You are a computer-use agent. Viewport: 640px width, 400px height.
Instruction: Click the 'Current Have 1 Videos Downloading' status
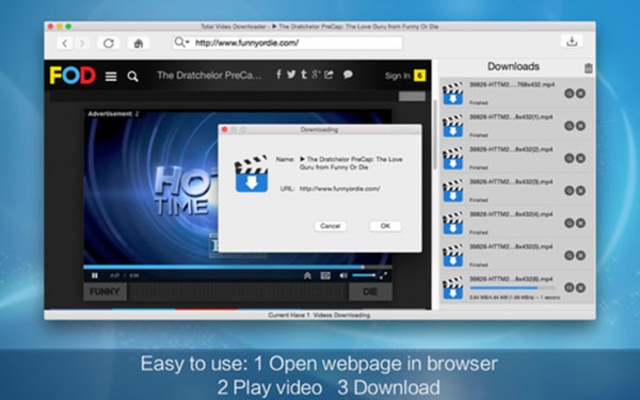tap(319, 315)
